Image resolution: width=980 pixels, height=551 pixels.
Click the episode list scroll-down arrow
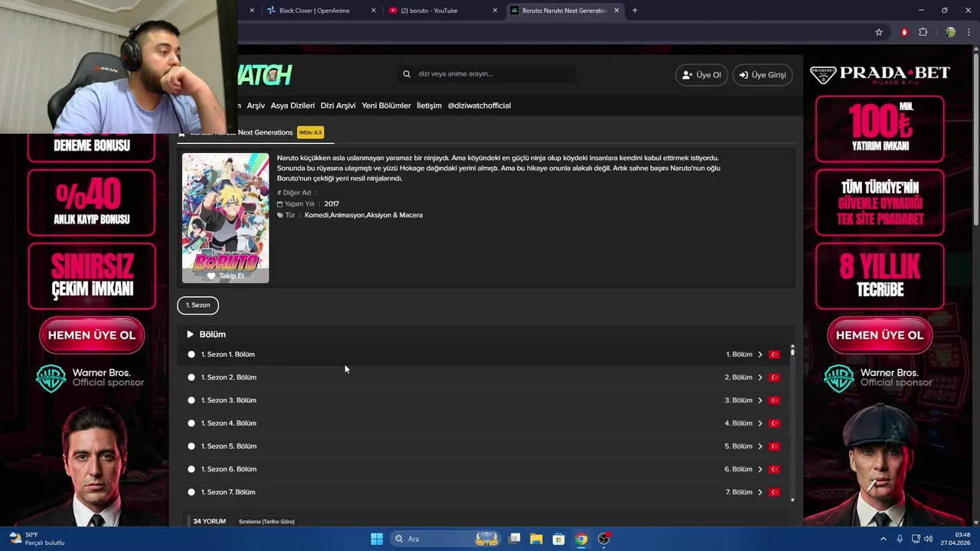[792, 500]
